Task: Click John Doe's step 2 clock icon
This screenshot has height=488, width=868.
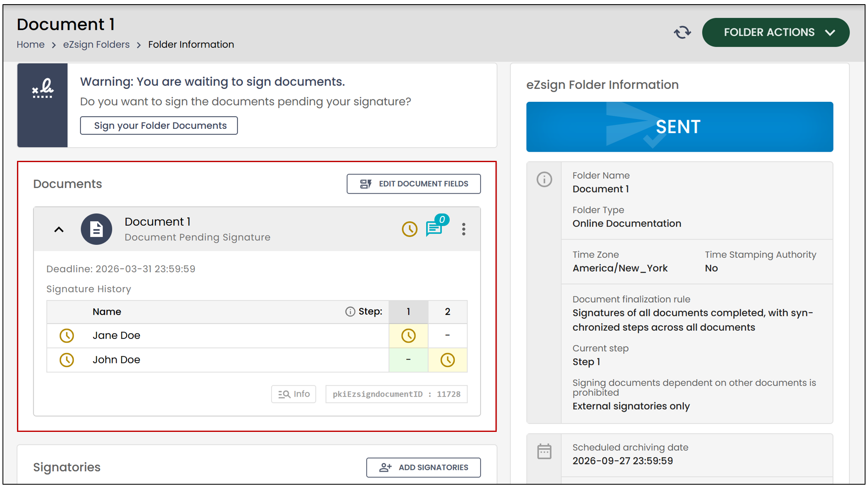Action: [447, 360]
